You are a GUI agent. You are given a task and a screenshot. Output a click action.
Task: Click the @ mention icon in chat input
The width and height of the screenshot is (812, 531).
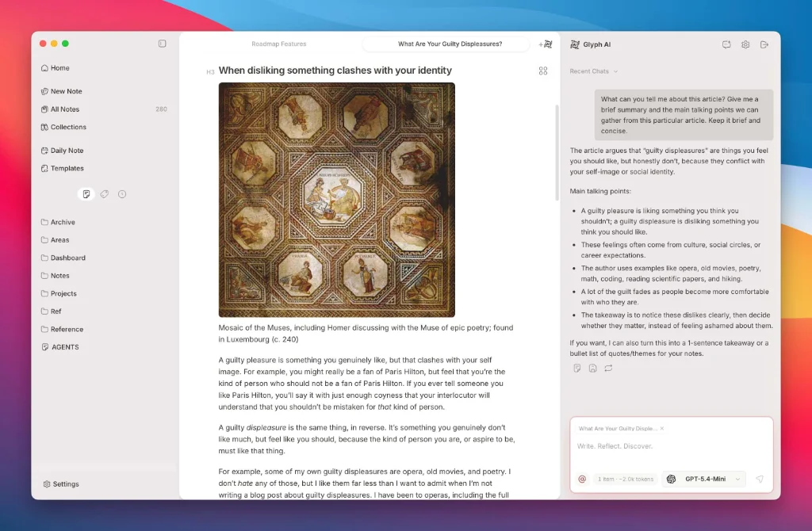coord(582,479)
